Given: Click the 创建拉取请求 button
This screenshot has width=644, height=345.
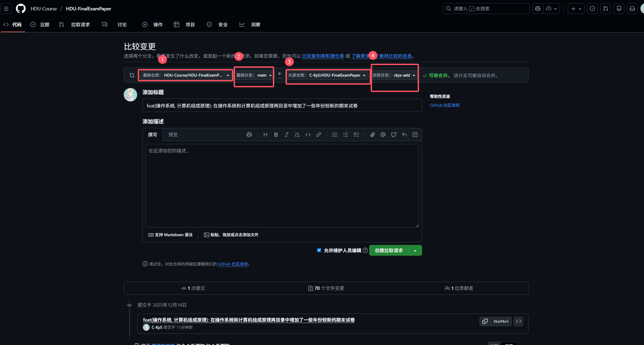Looking at the screenshot, I should [388, 250].
